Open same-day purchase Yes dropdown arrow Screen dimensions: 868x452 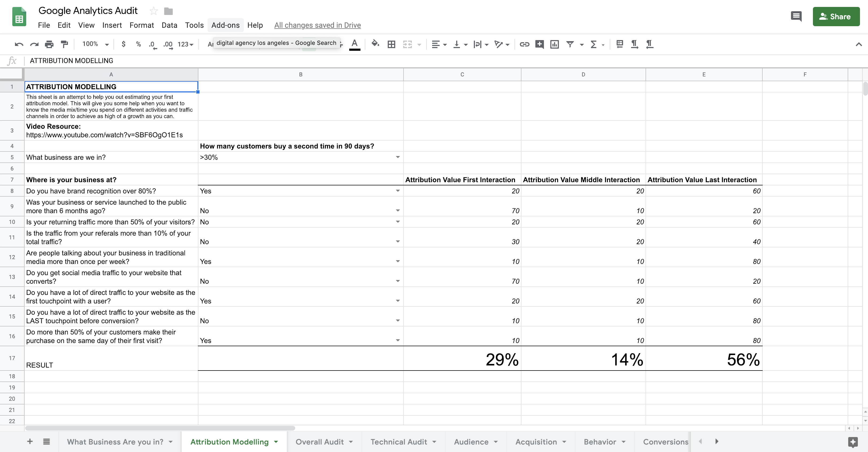point(398,340)
